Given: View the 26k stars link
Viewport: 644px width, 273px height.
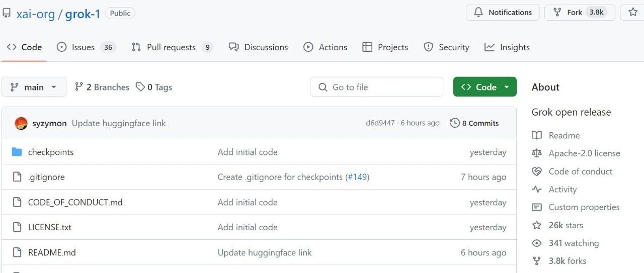Looking at the screenshot, I should [x=557, y=225].
